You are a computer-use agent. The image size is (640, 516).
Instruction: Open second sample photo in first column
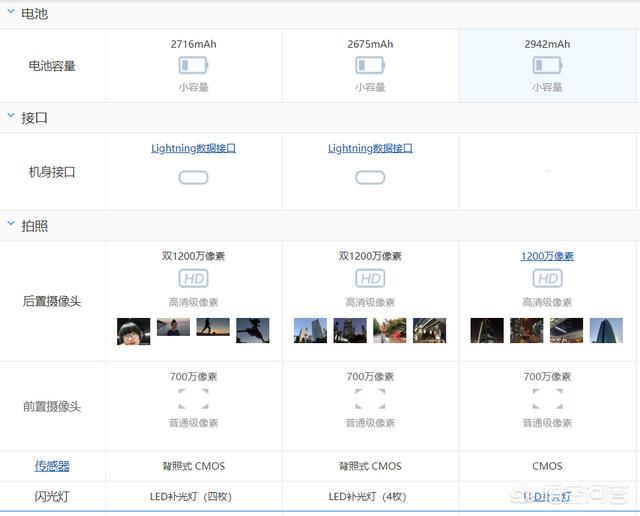point(173,327)
